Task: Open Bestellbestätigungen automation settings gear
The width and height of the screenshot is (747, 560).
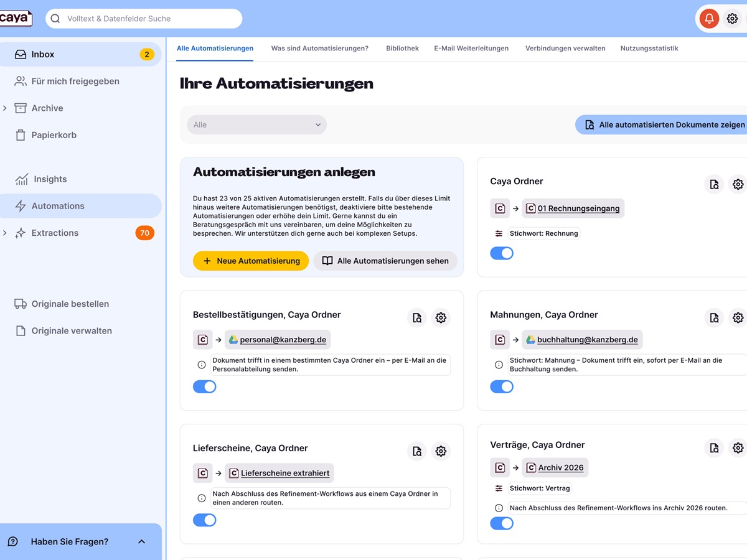Action: click(441, 318)
